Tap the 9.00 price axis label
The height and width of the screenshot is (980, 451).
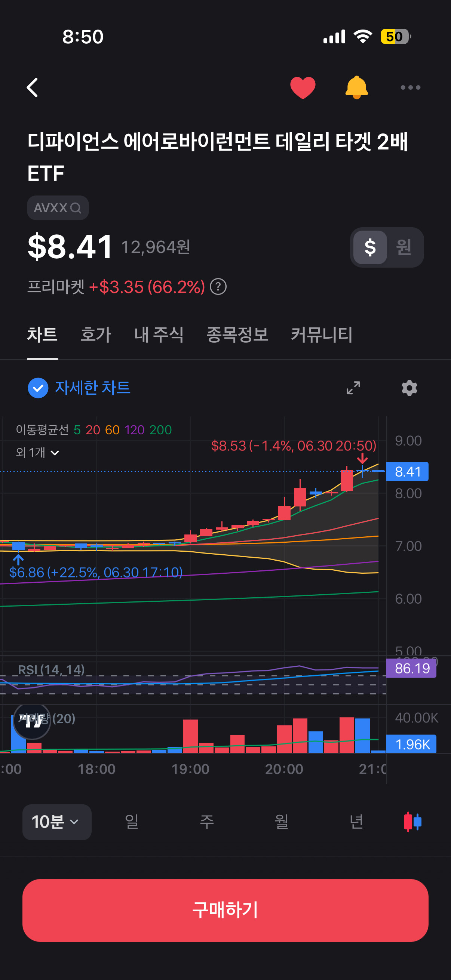(408, 441)
